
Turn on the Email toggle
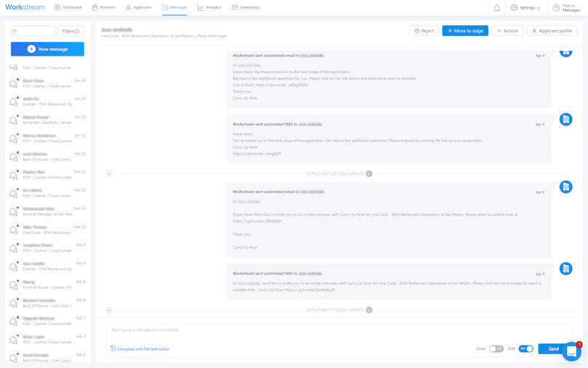pyautogui.click(x=496, y=349)
